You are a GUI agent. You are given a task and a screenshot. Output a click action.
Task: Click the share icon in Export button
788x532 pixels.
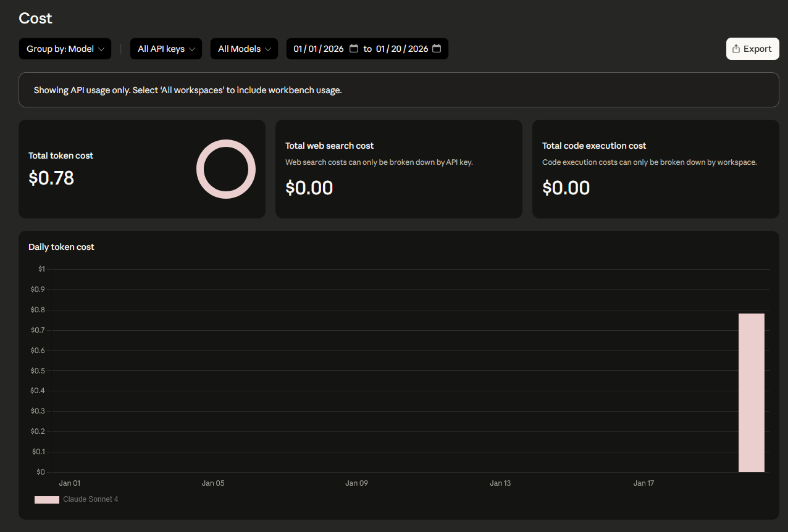pos(736,49)
